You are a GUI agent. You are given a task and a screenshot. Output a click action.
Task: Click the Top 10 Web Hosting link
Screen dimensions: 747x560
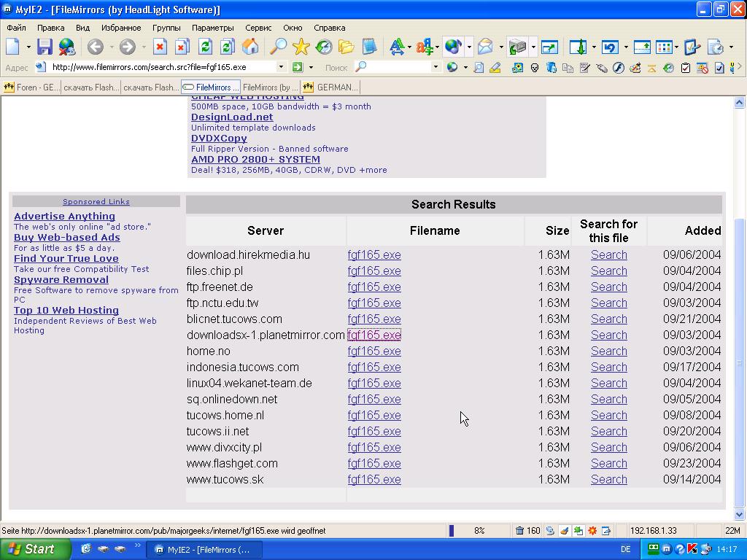(66, 310)
